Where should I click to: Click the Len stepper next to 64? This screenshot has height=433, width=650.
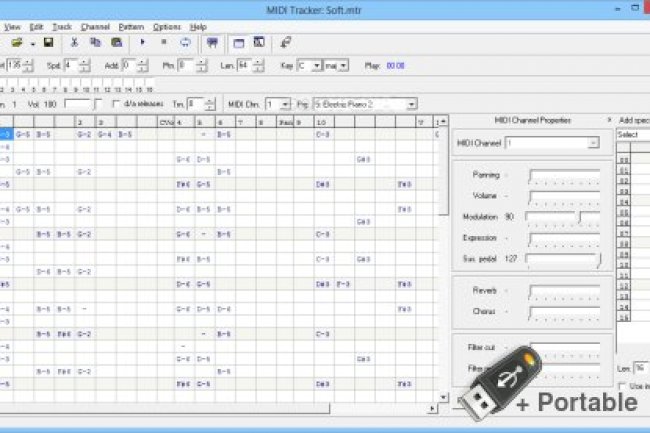click(x=258, y=65)
